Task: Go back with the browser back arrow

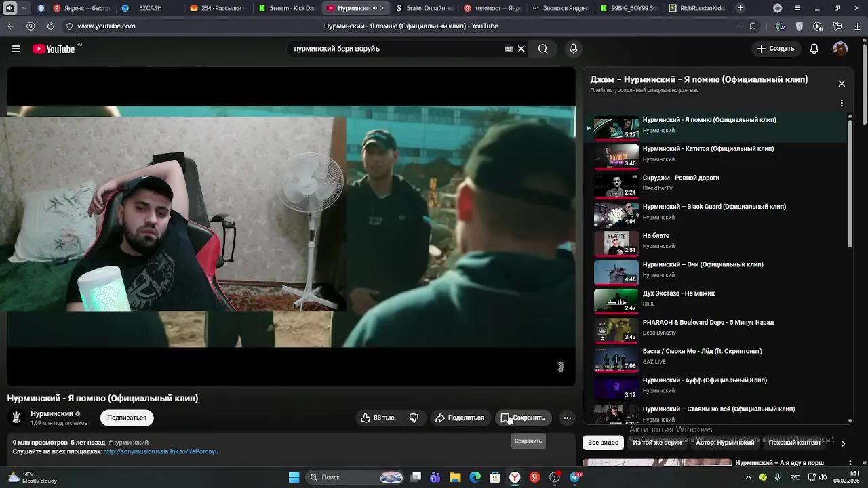Action: 11,26
